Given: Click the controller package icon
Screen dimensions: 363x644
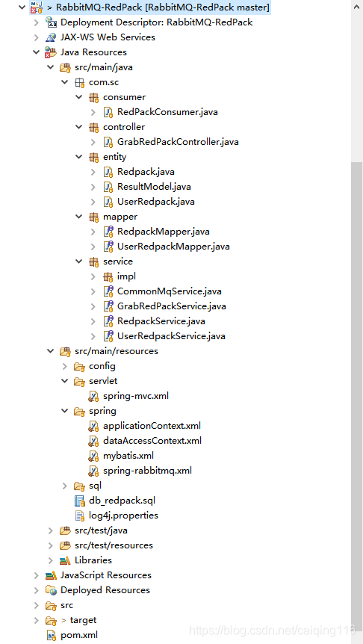Looking at the screenshot, I should [x=93, y=127].
